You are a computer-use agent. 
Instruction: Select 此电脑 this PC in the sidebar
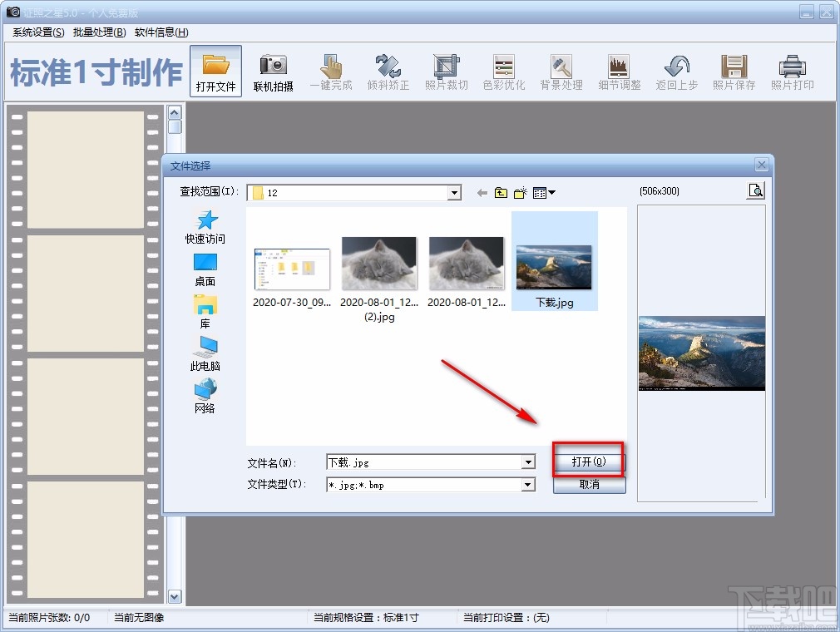coord(205,354)
